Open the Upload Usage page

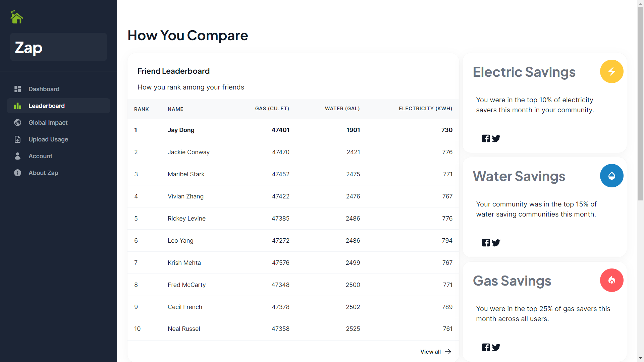[48, 139]
